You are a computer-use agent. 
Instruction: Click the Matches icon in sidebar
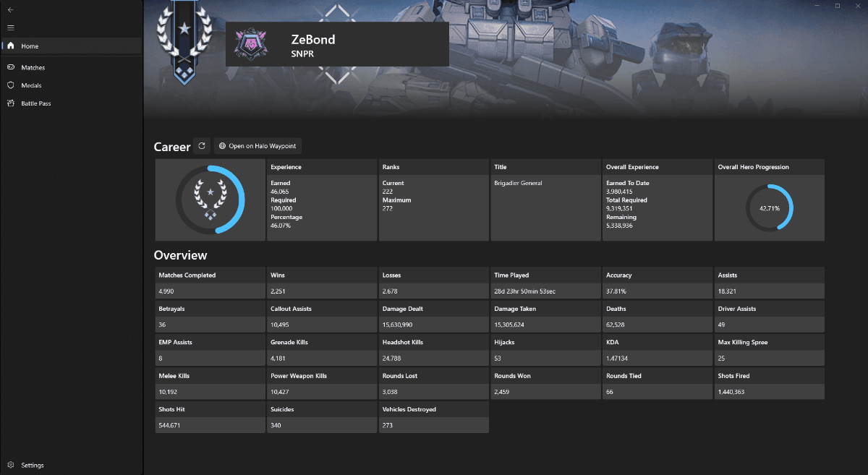point(10,67)
